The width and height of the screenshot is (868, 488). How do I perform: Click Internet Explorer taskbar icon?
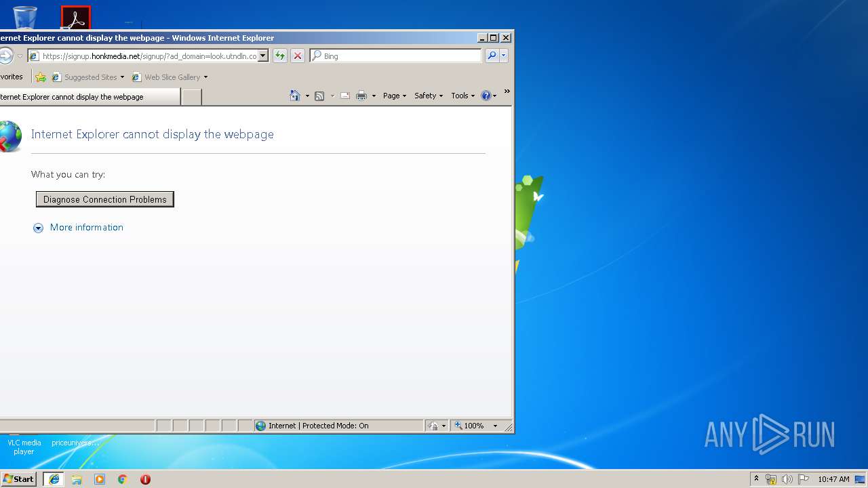pos(54,479)
